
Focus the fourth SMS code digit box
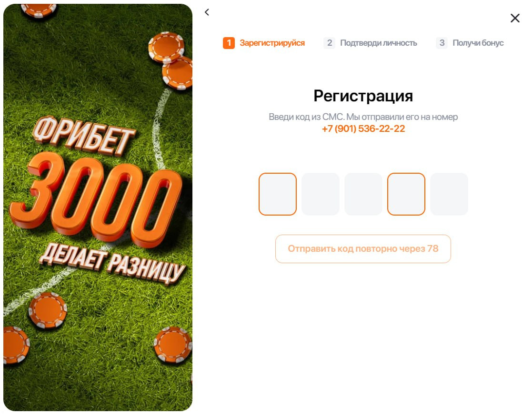click(x=406, y=194)
